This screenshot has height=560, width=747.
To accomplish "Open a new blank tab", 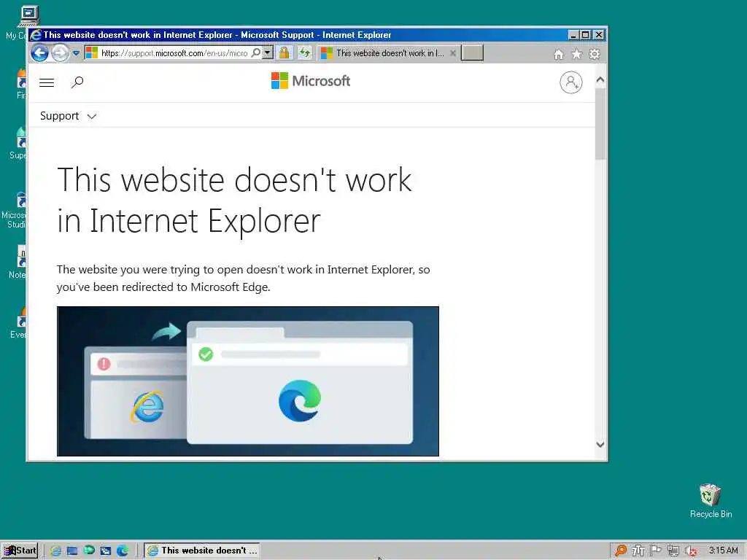I will pyautogui.click(x=472, y=52).
